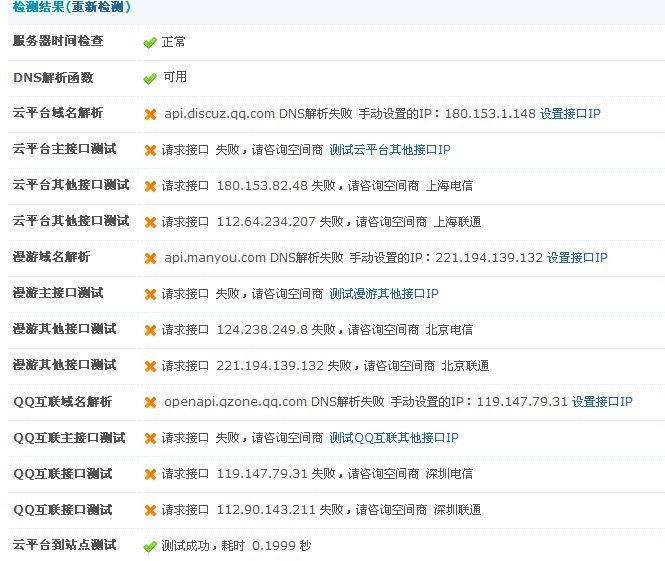This screenshot has width=665, height=561.
Task: Click the 112.64.234.207 失败 text
Action: [x=280, y=222]
